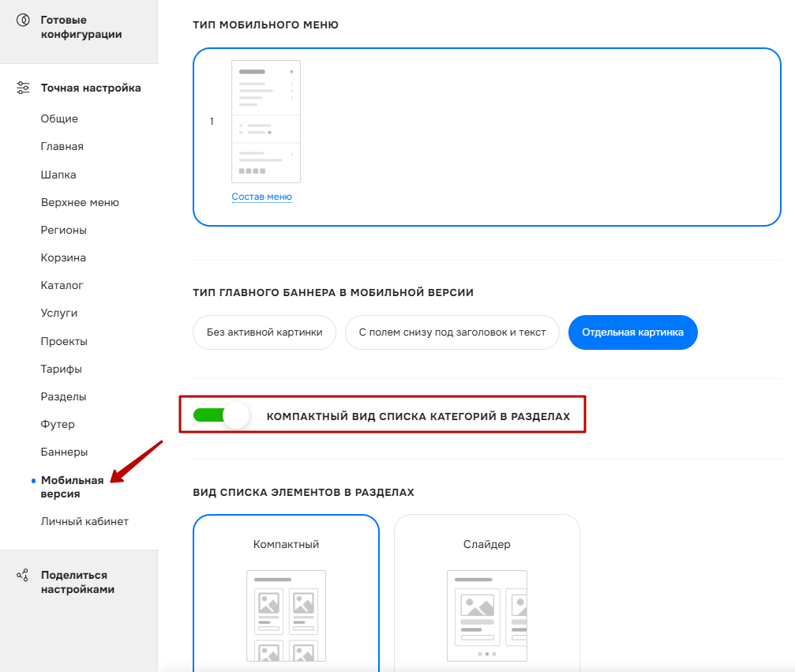
Task: Select Мобильная версия in the sidebar
Action: pos(72,487)
